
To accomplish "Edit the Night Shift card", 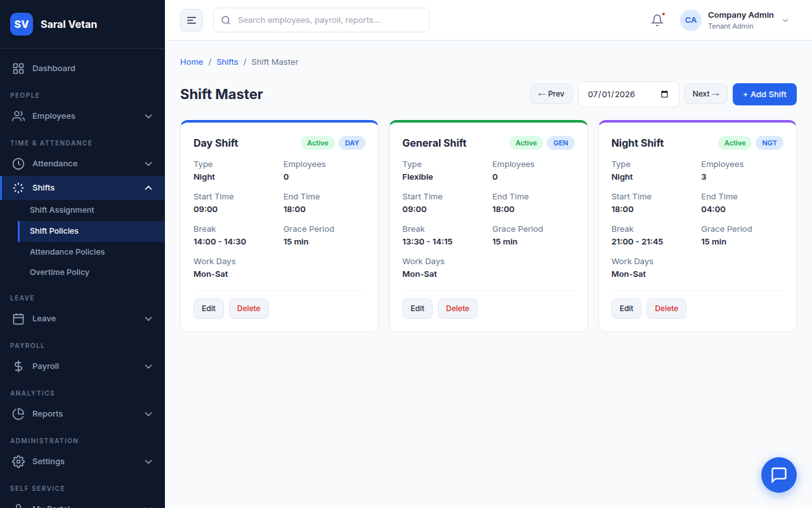I will 626,309.
